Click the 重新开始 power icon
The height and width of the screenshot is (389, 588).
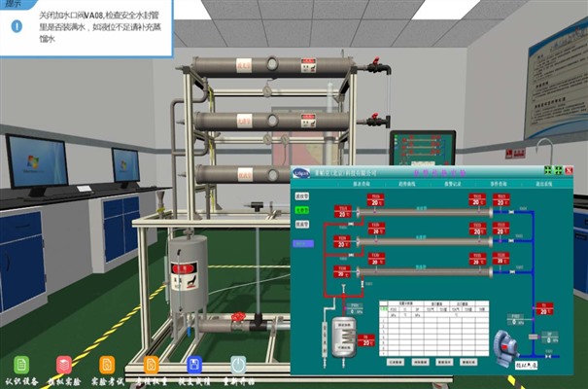[238, 365]
